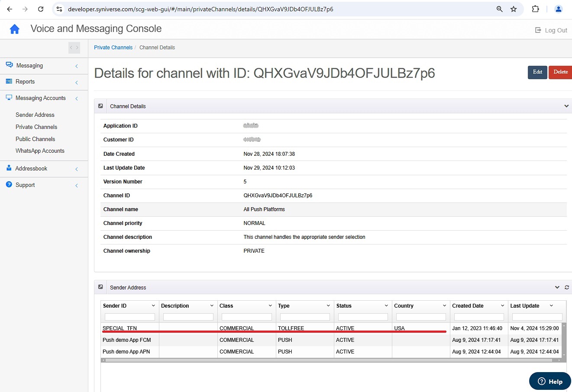This screenshot has height=392, width=572.
Task: Expand Support menu arrow
Action: (77, 185)
